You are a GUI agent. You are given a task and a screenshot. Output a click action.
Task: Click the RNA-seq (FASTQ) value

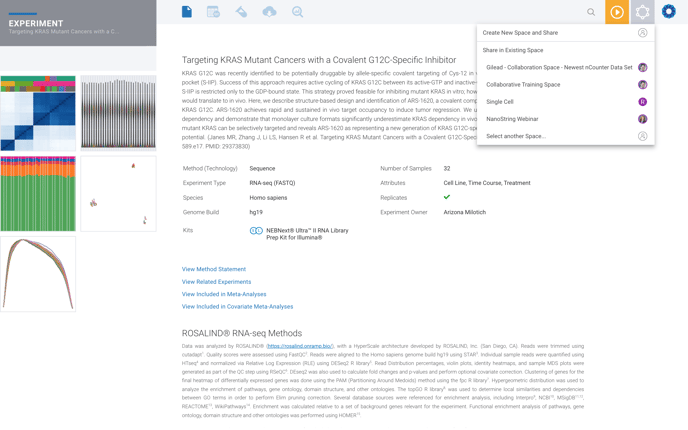tap(272, 183)
